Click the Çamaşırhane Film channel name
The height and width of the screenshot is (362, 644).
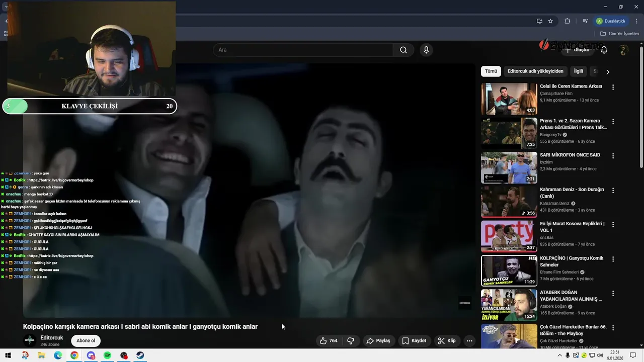[556, 94]
